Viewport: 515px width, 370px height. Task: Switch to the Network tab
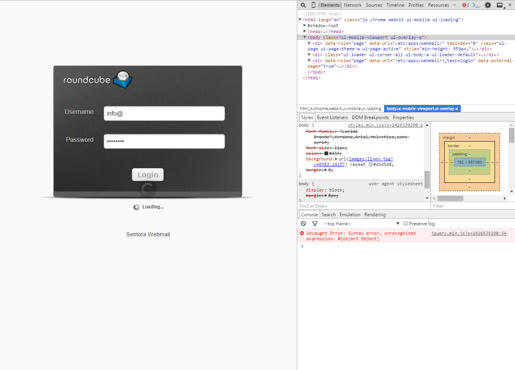click(x=353, y=5)
